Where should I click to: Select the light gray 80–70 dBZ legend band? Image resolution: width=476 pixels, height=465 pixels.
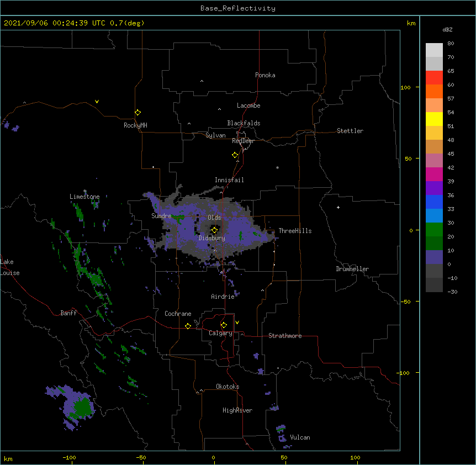pos(434,50)
